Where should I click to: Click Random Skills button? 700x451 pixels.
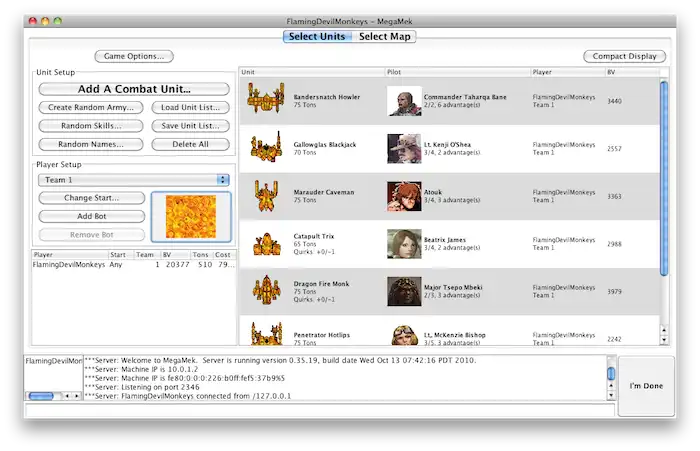[x=91, y=126]
